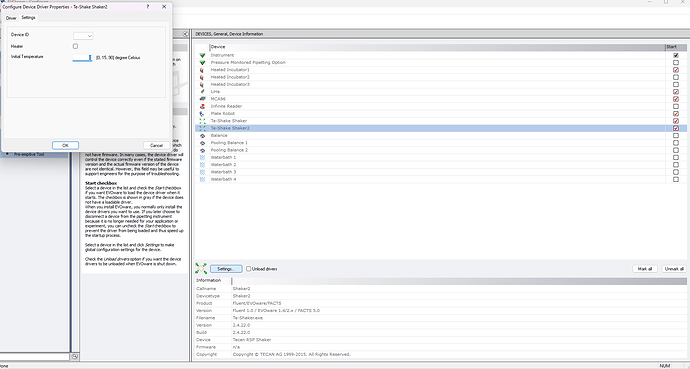
Task: Click the LiHa pipetting arm icon
Action: (202, 91)
